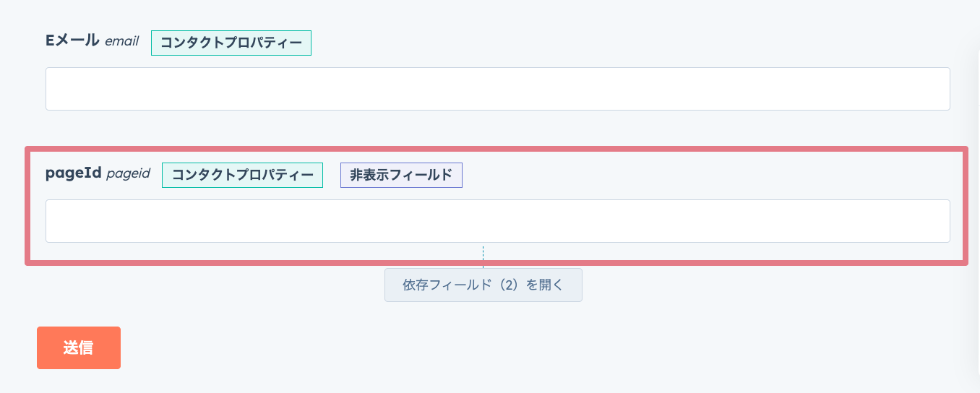Select the Eメール field row header area
This screenshot has height=393, width=980.
click(179, 43)
